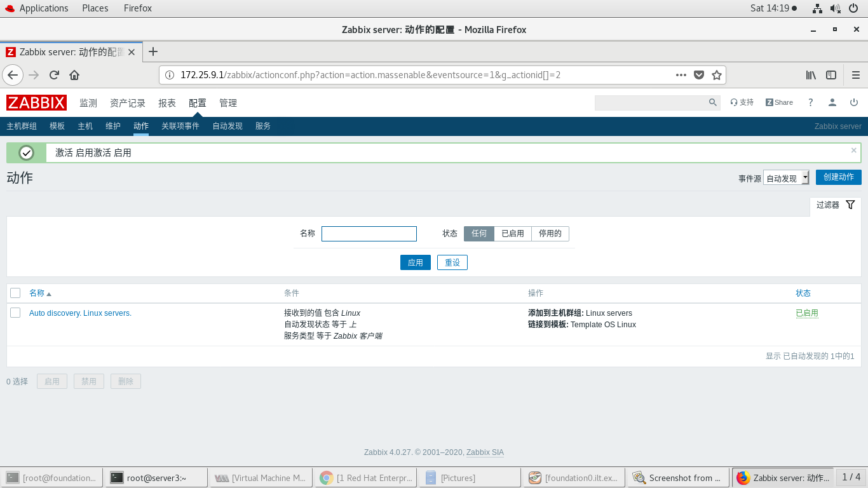Viewport: 868px width, 488px height.
Task: Filter status to 已启用 actions
Action: [513, 233]
